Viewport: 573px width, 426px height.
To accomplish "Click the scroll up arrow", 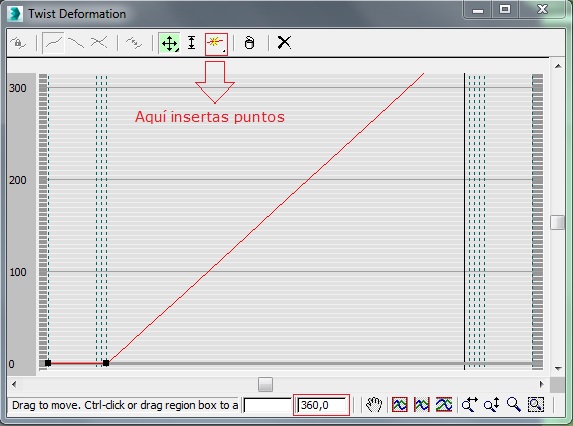I will point(558,66).
